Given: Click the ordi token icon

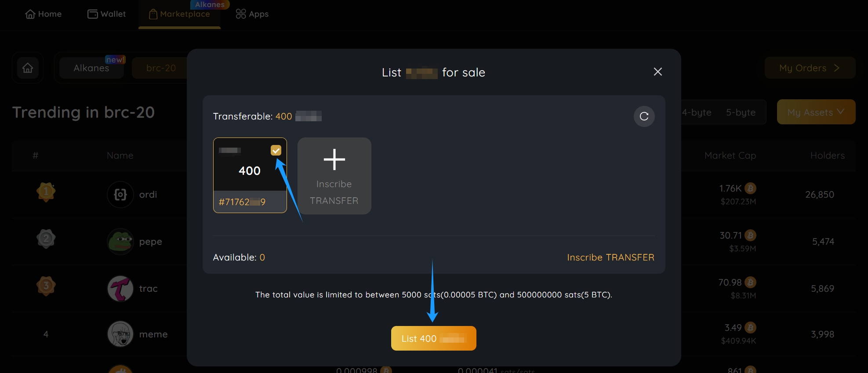Looking at the screenshot, I should point(120,194).
